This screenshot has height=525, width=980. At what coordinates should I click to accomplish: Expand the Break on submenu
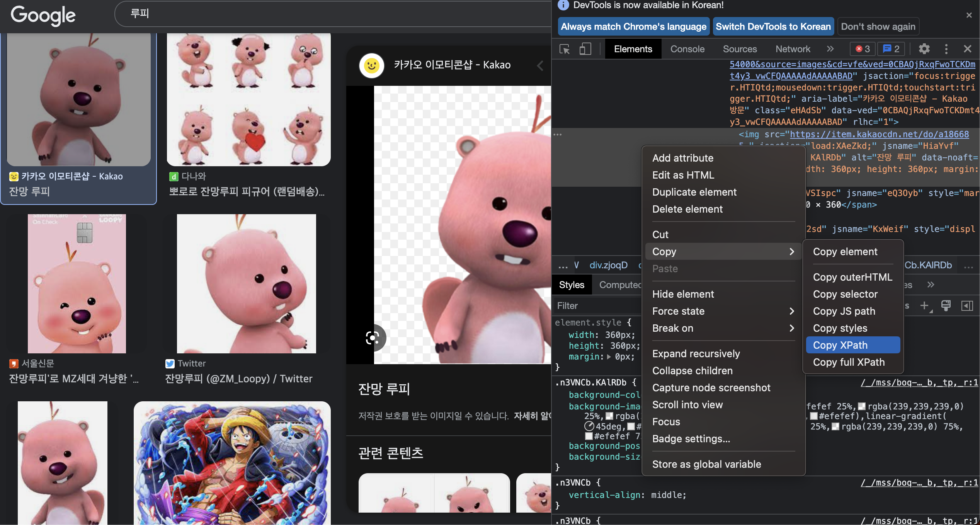click(x=723, y=328)
